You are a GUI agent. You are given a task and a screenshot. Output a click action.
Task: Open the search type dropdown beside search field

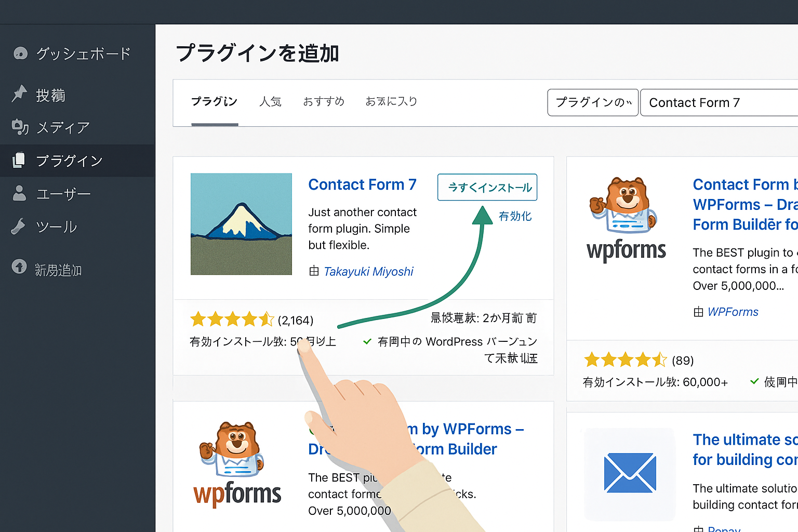[593, 102]
